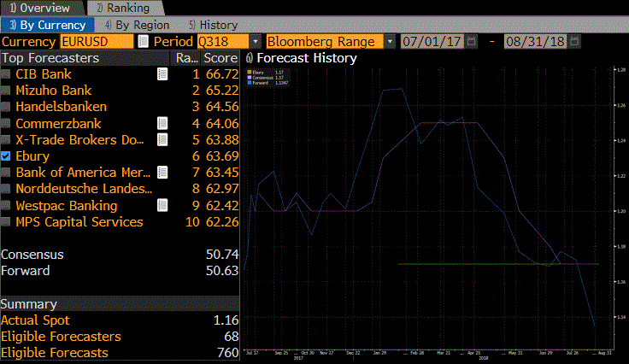Click the 07/01/17 start date field
Viewport: 629px width, 364px height.
tap(432, 41)
